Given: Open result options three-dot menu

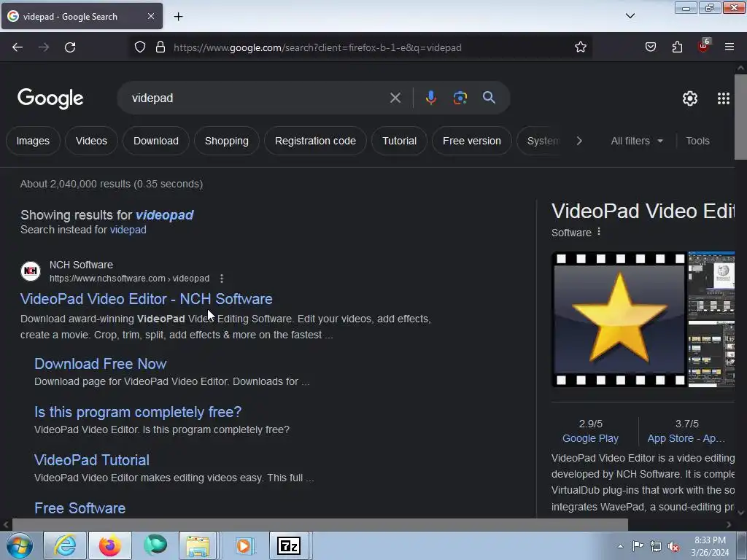Looking at the screenshot, I should click(222, 279).
